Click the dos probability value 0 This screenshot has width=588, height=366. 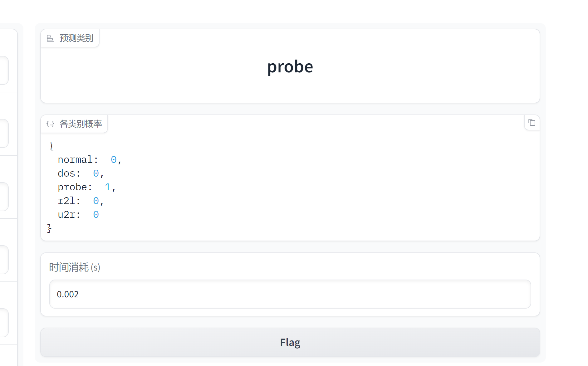point(96,173)
